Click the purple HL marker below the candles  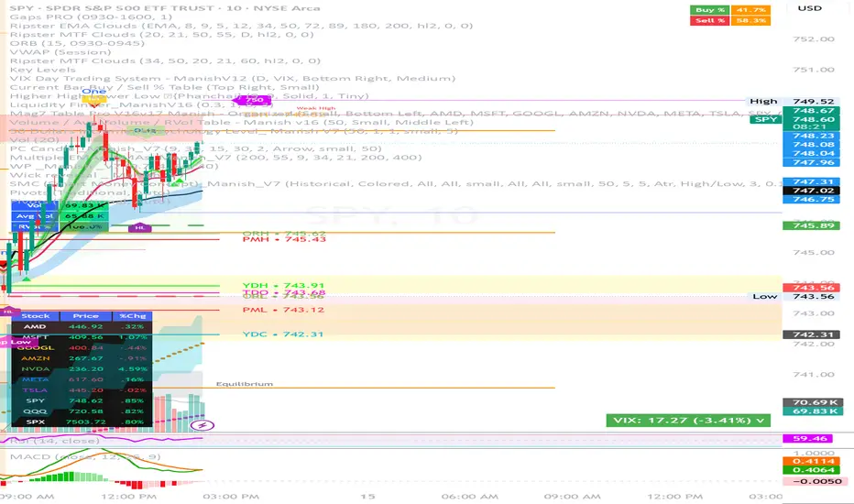coord(139,227)
